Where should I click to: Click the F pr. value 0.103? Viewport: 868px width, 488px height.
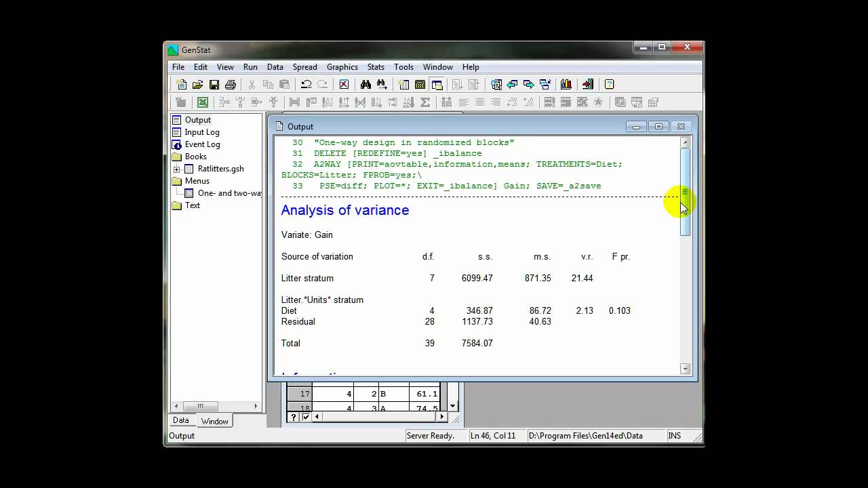pyautogui.click(x=620, y=310)
